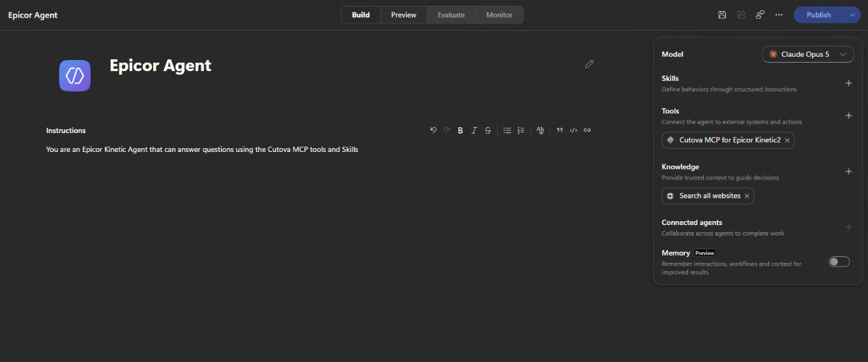Click 'Collaborate across agents to complete work' text
Image resolution: width=868 pixels, height=362 pixels.
723,234
